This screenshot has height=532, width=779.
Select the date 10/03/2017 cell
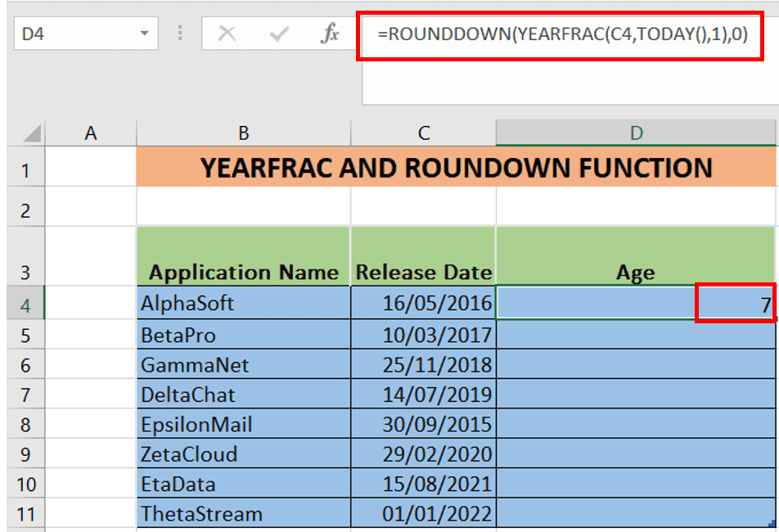tap(423, 334)
